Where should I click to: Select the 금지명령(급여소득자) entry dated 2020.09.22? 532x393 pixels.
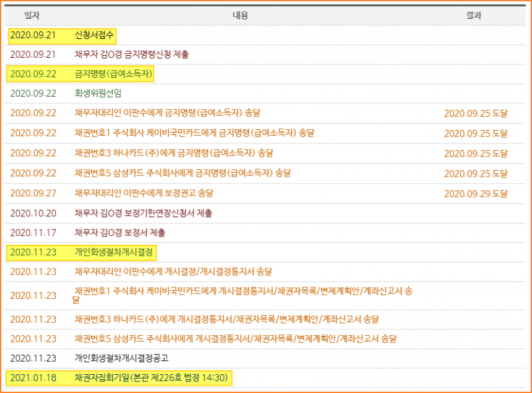[x=114, y=73]
